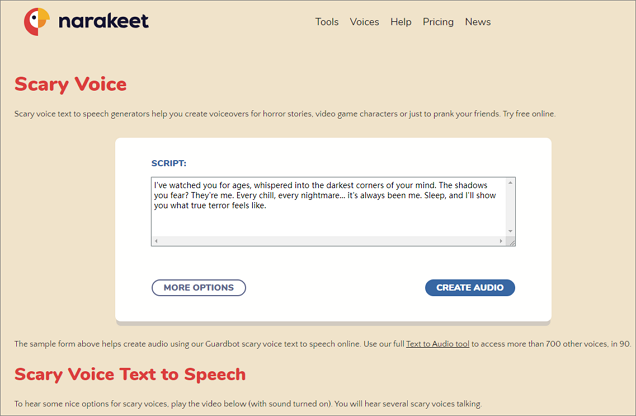Click the script box scroll-up arrow

click(511, 183)
